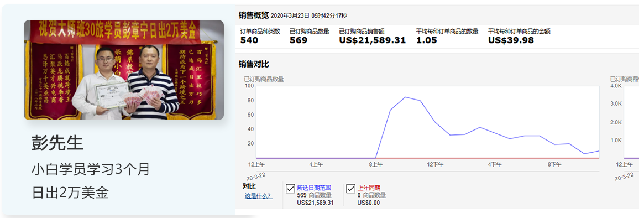Select text 小白学员学习3个月
The width and height of the screenshot is (644, 218).
pos(90,169)
